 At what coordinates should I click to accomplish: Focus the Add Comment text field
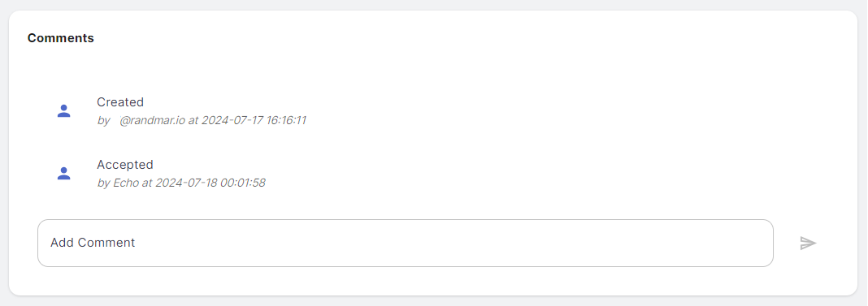click(406, 243)
